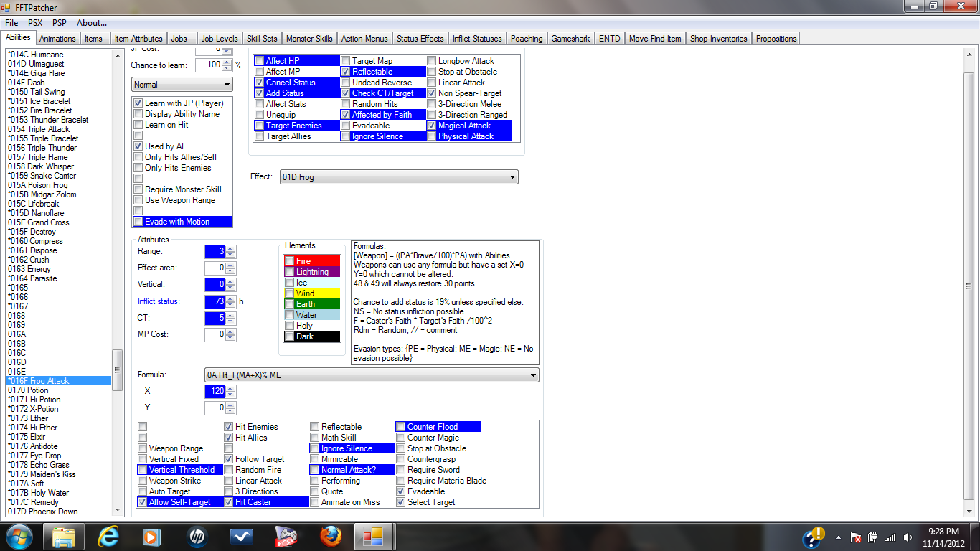The width and height of the screenshot is (980, 551).
Task: Toggle the Fire element checkbox
Action: pos(289,261)
